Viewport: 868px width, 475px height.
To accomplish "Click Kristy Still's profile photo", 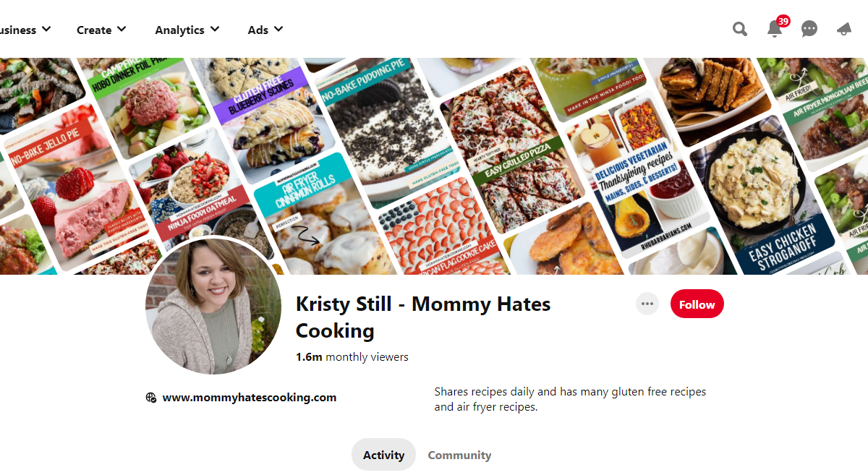I will 213,307.
